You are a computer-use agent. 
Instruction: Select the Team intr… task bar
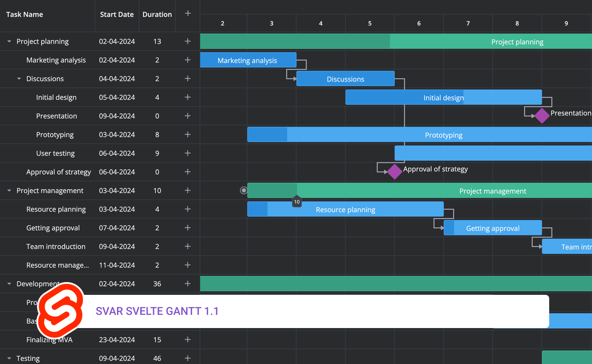[x=567, y=247]
